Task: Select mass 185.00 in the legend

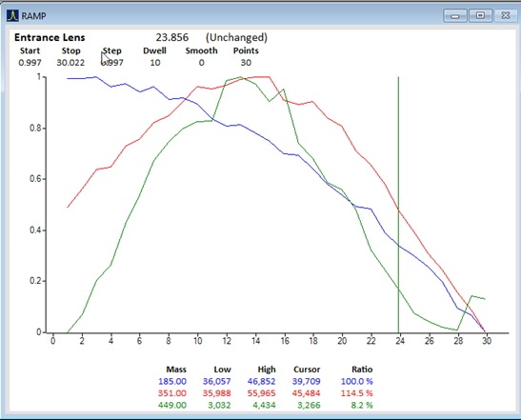Action: tap(172, 381)
